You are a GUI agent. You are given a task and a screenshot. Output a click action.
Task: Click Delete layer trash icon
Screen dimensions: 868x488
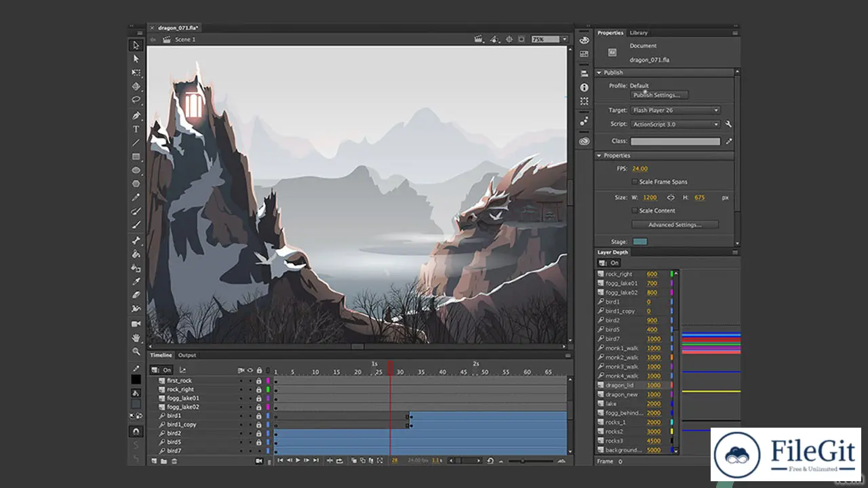(x=174, y=461)
